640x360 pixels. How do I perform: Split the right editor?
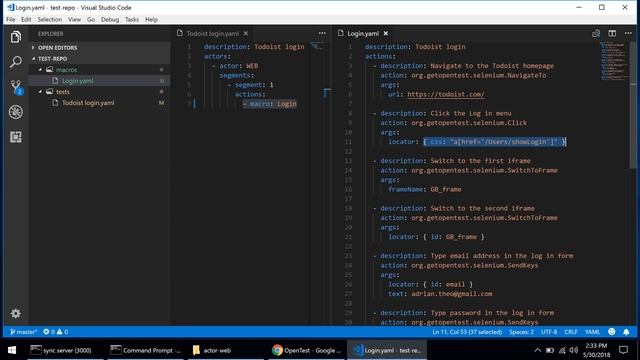click(x=612, y=33)
